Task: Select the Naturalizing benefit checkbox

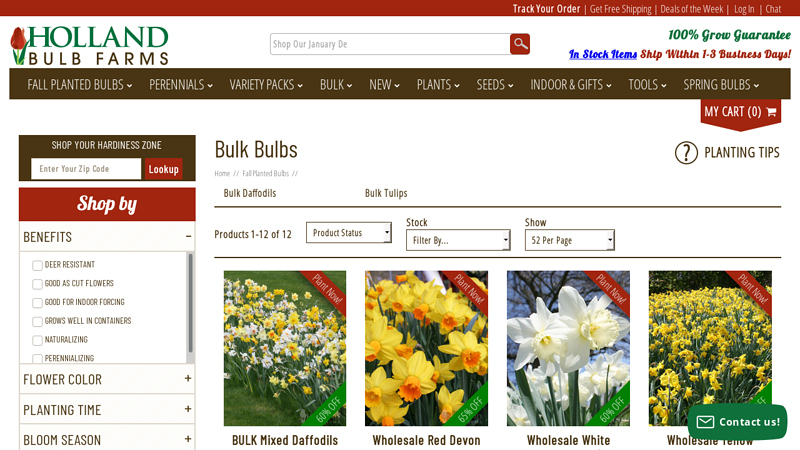Action: point(37,340)
